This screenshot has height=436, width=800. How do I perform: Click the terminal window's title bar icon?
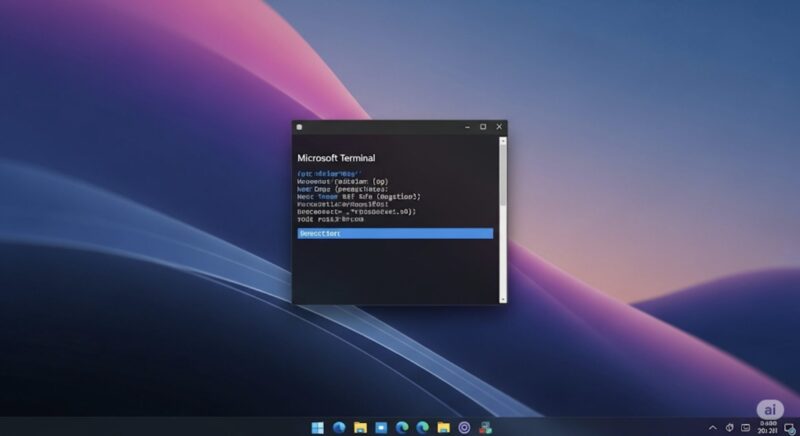[x=299, y=127]
